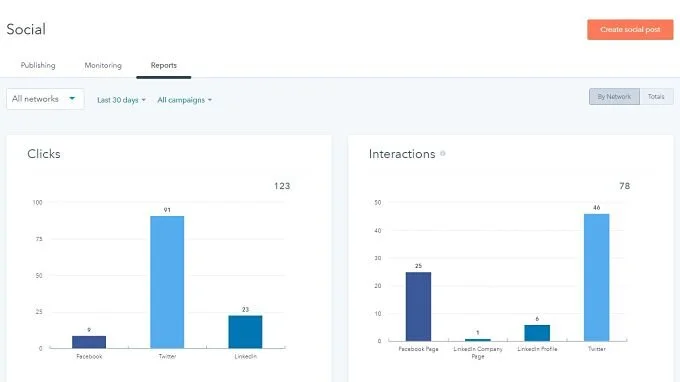
Task: Open the Publishing tab
Action: click(x=38, y=65)
